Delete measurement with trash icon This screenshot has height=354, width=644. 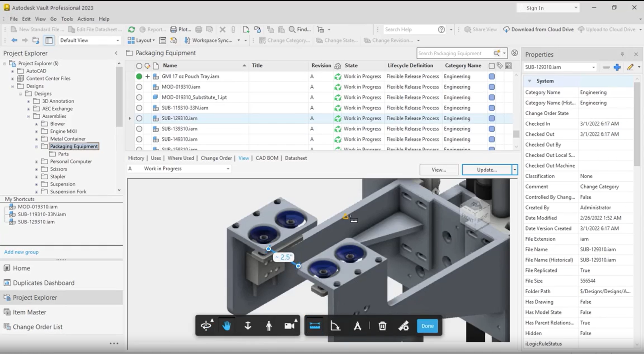pos(382,326)
